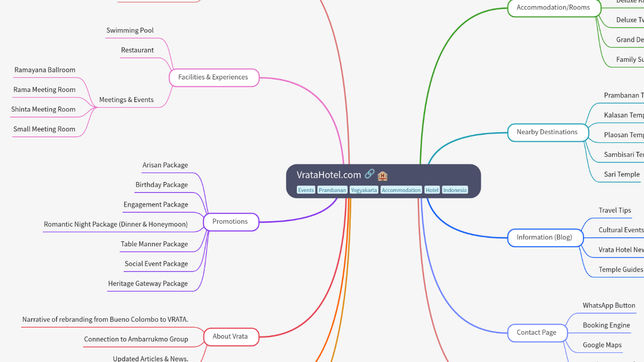
Task: Select Heritage Gateway Package
Action: pyautogui.click(x=148, y=283)
